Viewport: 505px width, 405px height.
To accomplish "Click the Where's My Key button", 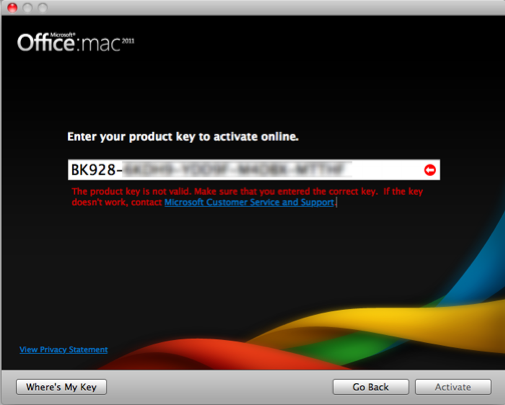I will [x=61, y=387].
